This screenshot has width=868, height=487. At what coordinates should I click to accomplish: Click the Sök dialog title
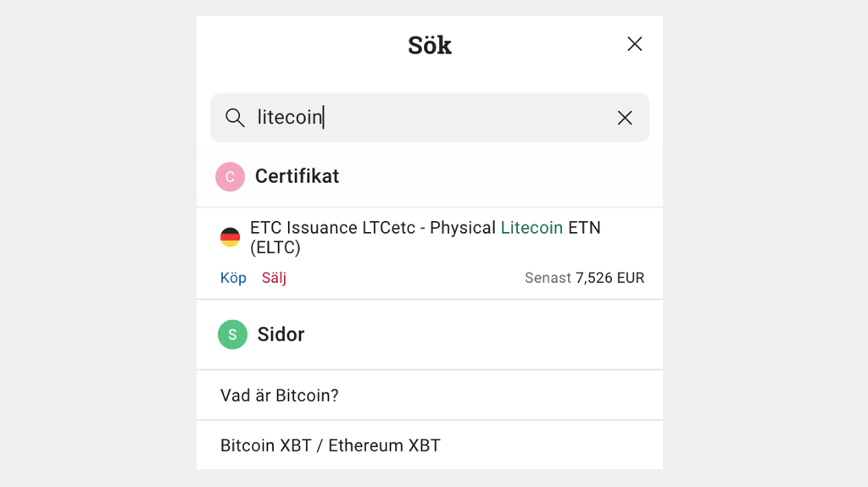tap(430, 45)
